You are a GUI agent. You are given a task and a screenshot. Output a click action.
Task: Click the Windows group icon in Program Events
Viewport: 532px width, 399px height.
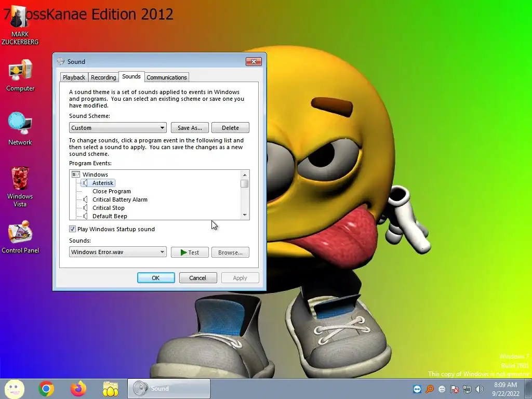(x=76, y=175)
